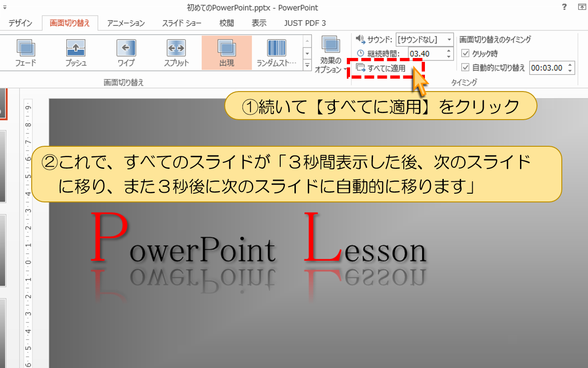588x368 pixels.
Task: Open the 表示 ribbon tab
Action: coord(259,23)
